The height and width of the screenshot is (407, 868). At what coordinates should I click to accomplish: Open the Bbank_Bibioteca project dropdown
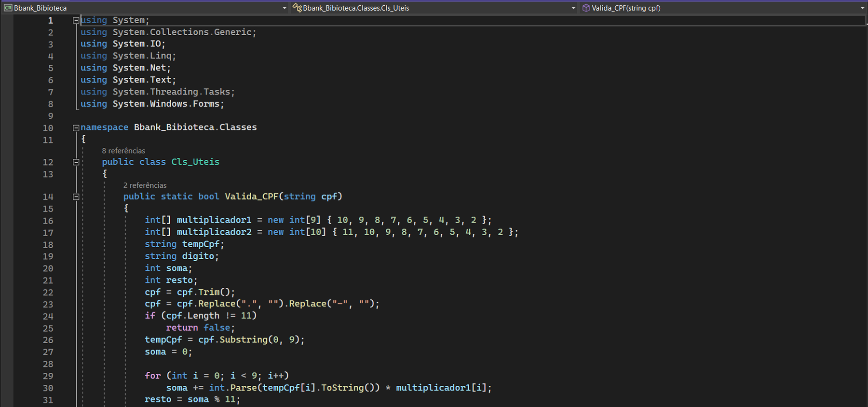coord(145,8)
